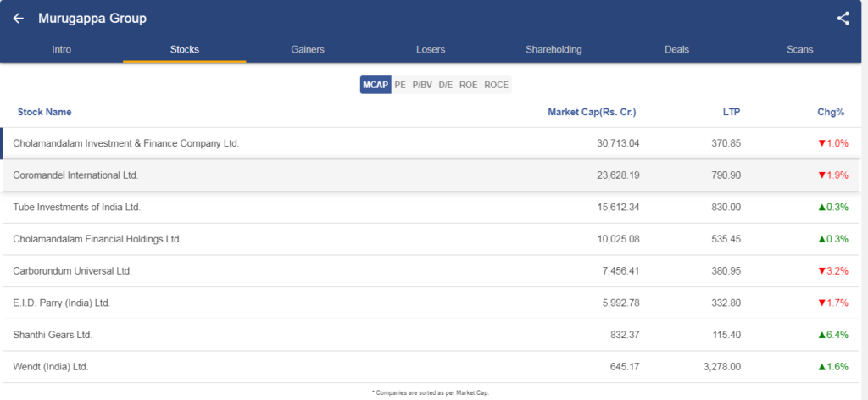Click the Chg% column header

tap(831, 112)
